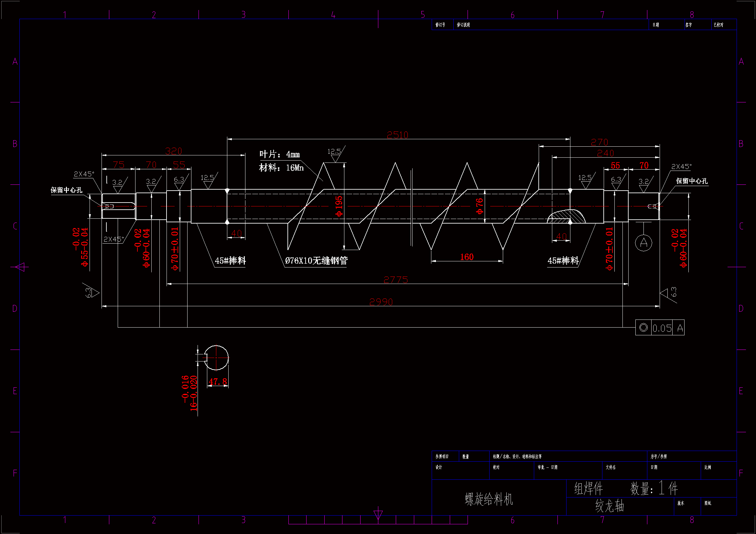
Task: Click the 螺旋给料机 title block text
Action: (489, 499)
